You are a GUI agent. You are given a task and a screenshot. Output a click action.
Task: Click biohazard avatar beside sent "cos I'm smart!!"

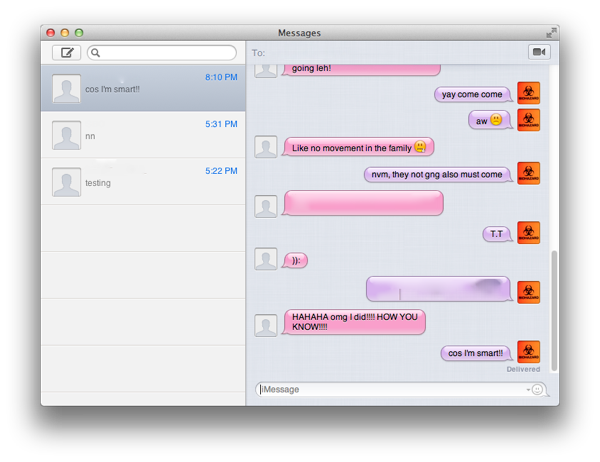click(528, 352)
